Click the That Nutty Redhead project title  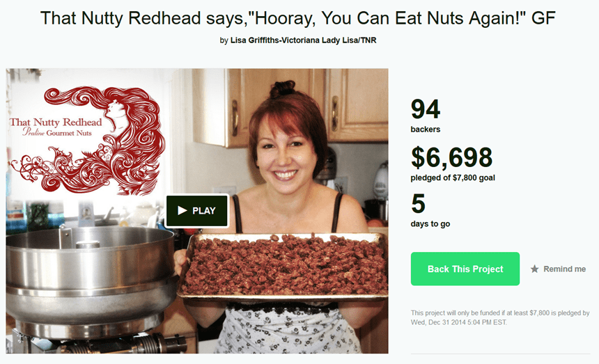tap(298, 18)
